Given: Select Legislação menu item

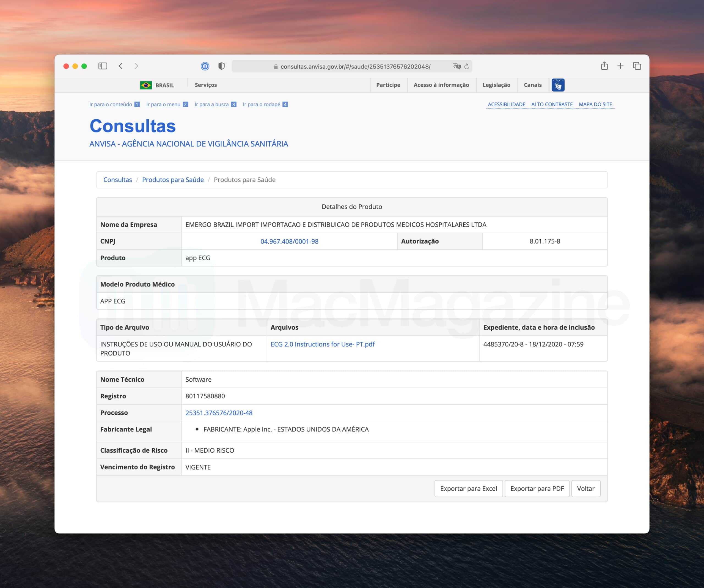Looking at the screenshot, I should pos(496,85).
